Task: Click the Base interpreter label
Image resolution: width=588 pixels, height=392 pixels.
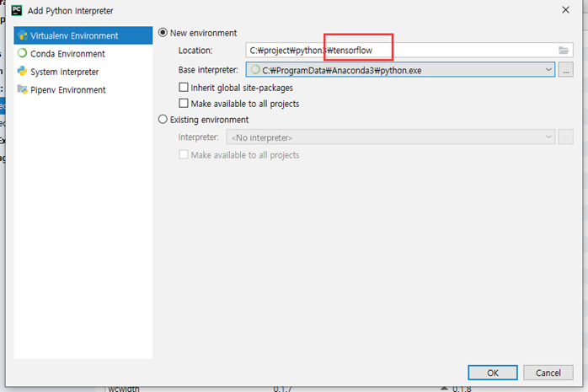Action: click(208, 70)
